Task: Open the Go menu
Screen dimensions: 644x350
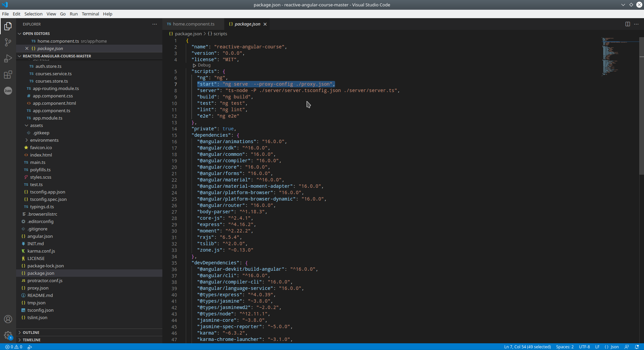Action: [x=63, y=14]
